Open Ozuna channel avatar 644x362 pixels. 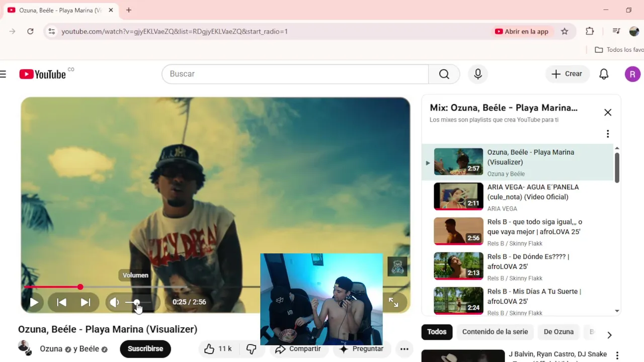tap(25, 348)
